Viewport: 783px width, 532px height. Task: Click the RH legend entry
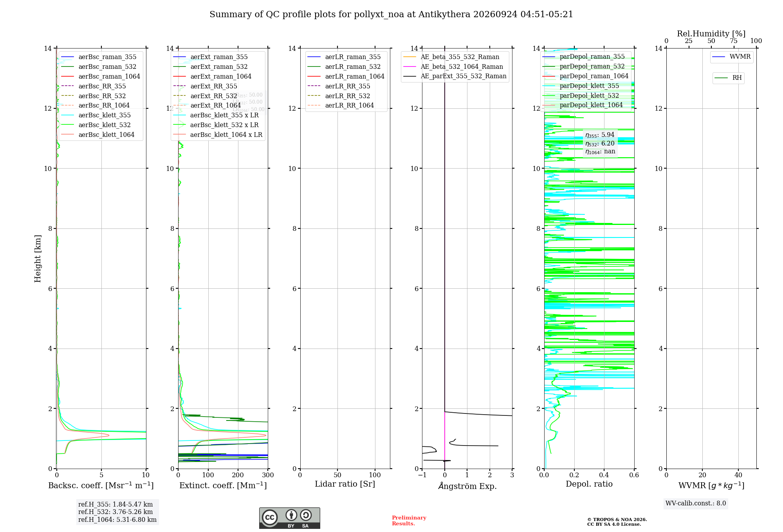pos(728,78)
